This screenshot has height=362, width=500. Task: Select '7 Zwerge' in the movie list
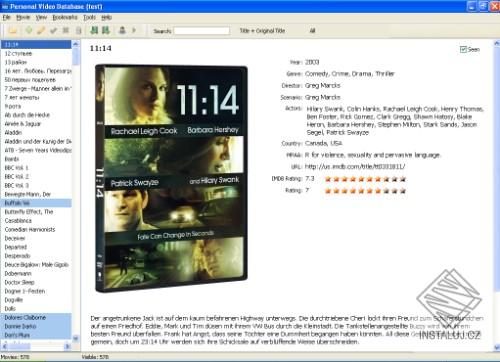point(36,88)
